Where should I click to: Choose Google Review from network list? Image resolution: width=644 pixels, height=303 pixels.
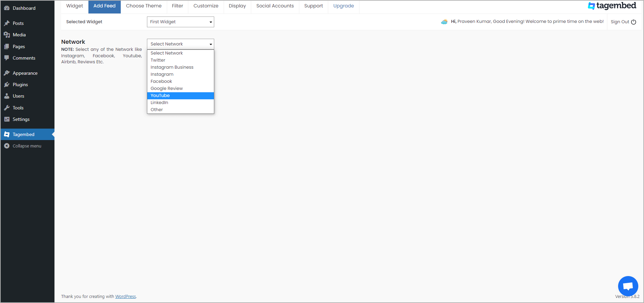point(181,89)
